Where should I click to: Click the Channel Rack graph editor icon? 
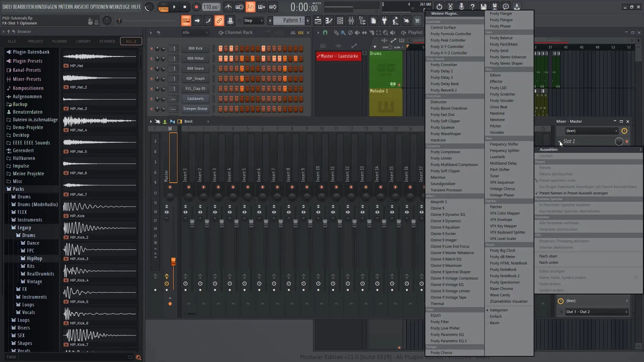(x=293, y=33)
